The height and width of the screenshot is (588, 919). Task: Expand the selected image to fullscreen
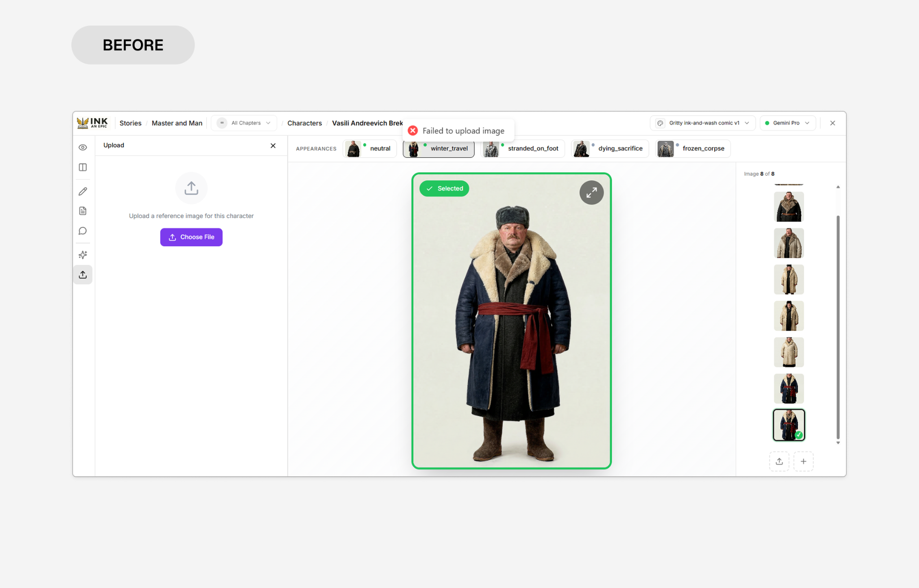click(x=591, y=193)
